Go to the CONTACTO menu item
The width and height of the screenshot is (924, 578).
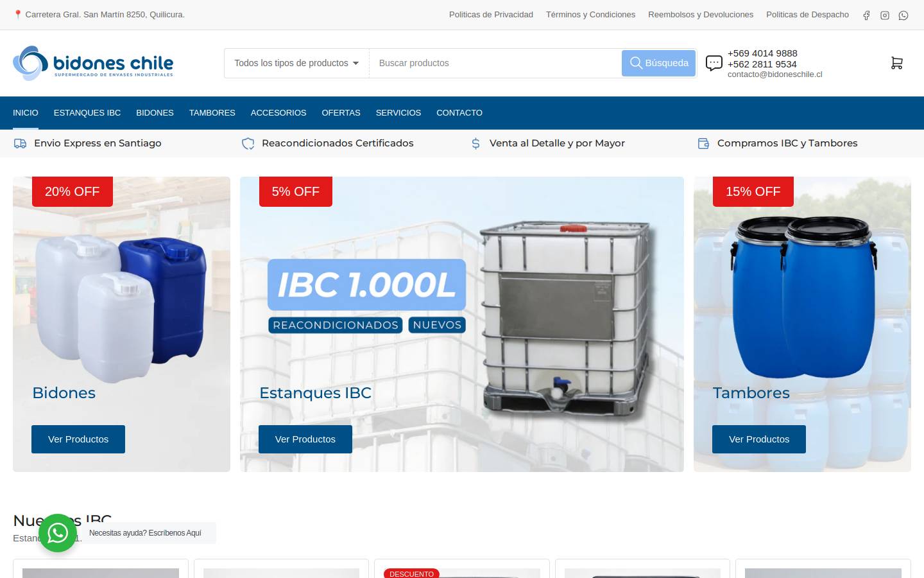pyautogui.click(x=459, y=113)
